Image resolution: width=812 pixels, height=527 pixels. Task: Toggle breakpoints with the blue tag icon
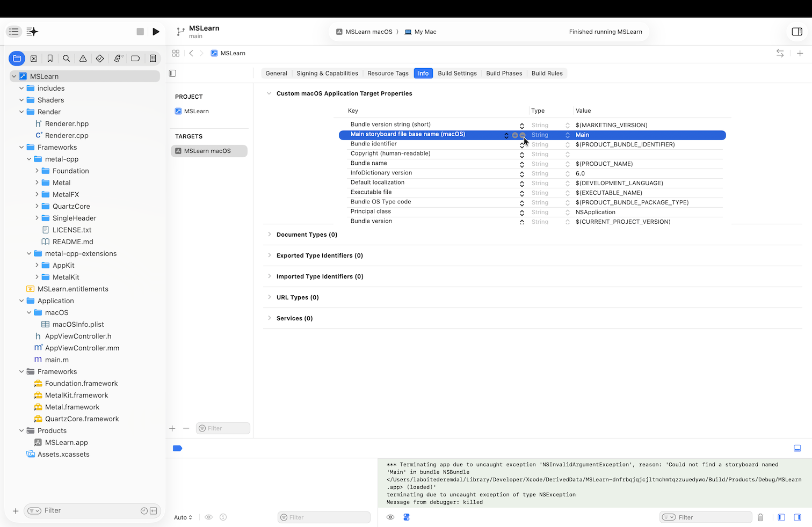point(178,448)
